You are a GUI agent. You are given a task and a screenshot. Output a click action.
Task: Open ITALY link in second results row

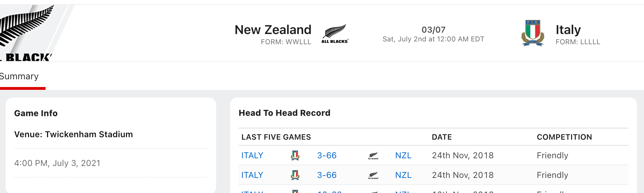(252, 175)
